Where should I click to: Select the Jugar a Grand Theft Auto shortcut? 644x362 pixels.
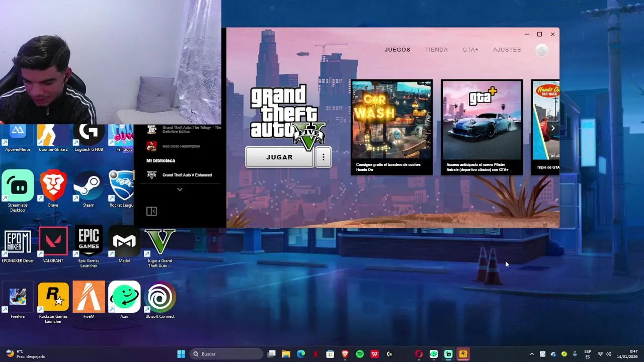pos(160,247)
